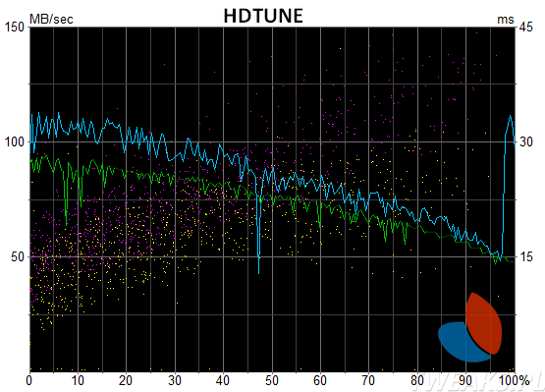The height and width of the screenshot is (392, 545).
Task: Click the ms axis unit label
Action: [506, 20]
